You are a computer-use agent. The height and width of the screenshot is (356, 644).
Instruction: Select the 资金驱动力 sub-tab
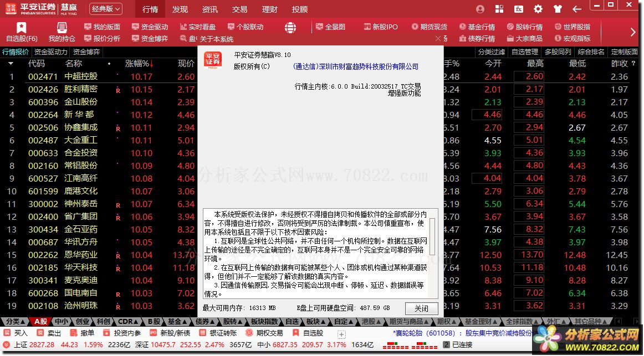tap(50, 52)
